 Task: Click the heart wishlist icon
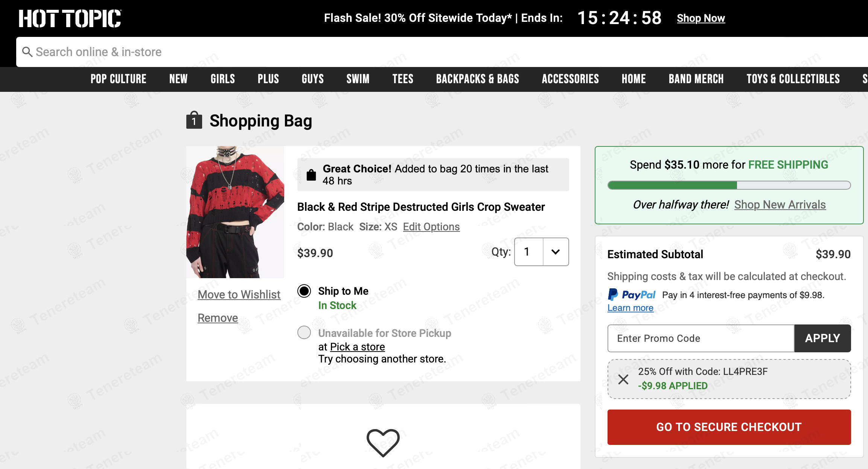[383, 443]
